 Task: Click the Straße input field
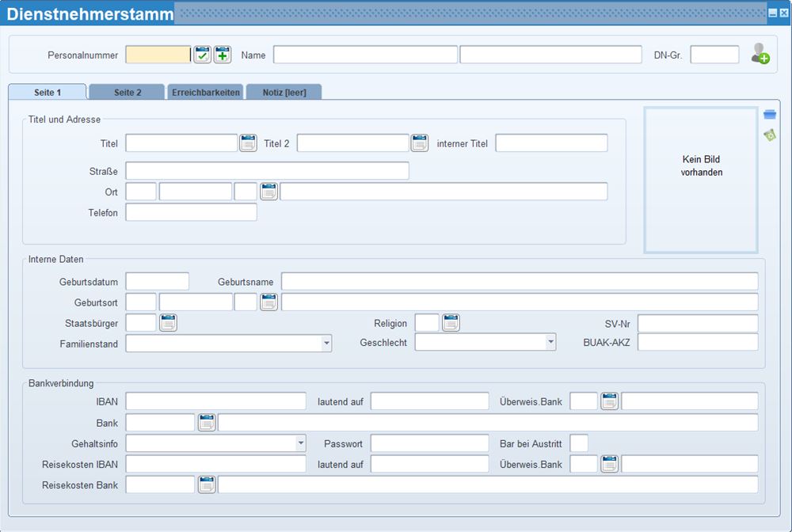(x=267, y=170)
